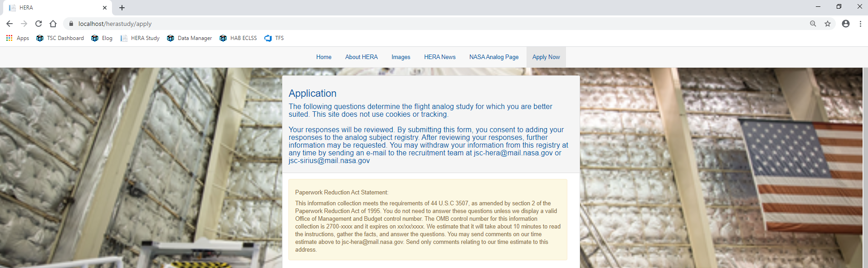This screenshot has width=868, height=268.
Task: Open a new tab with the plus button
Action: (122, 8)
